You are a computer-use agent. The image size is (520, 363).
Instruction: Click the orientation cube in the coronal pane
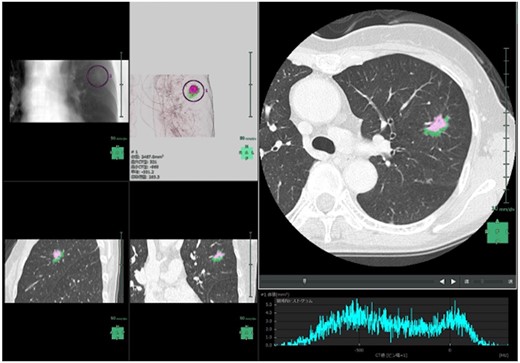[x=247, y=333]
